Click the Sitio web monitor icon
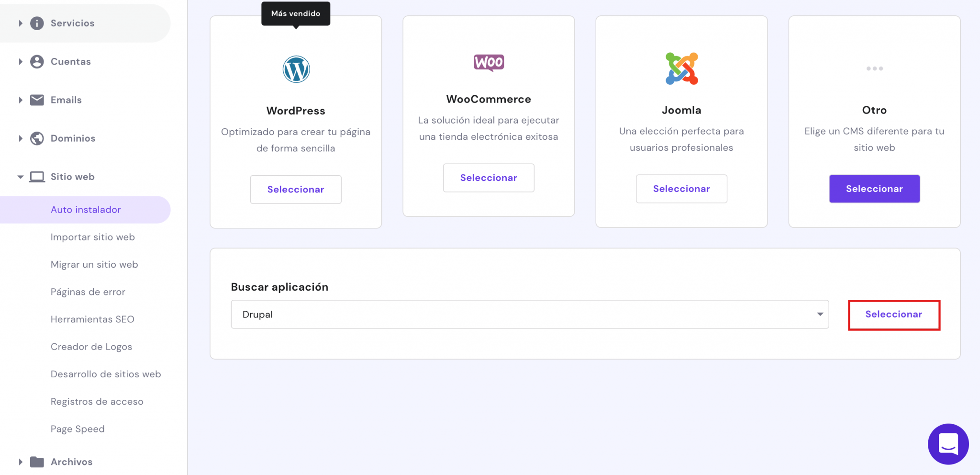The width and height of the screenshot is (980, 475). tap(37, 176)
